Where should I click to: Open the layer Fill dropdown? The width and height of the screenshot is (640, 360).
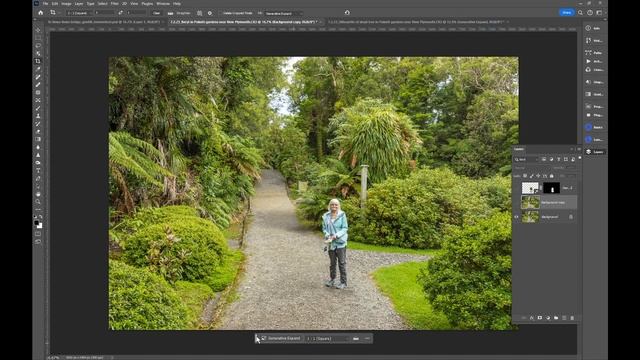[571, 176]
